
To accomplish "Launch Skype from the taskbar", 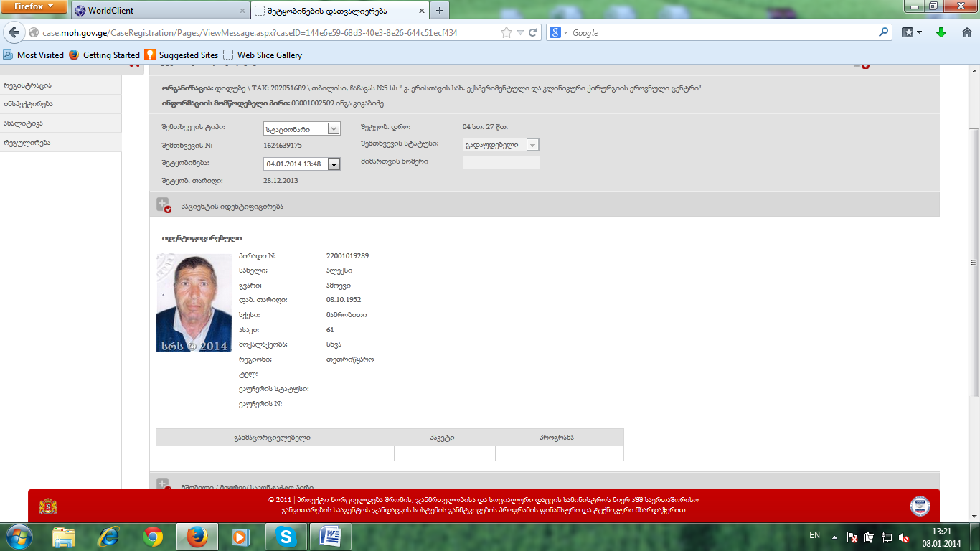I will click(286, 536).
